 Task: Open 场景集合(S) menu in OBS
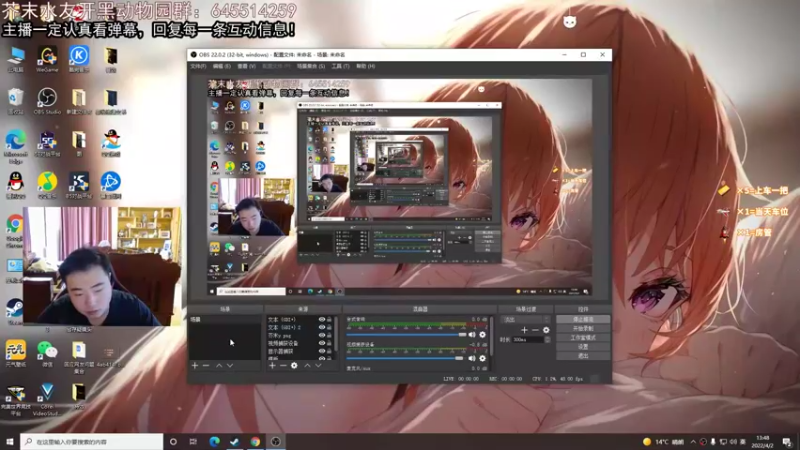311,66
